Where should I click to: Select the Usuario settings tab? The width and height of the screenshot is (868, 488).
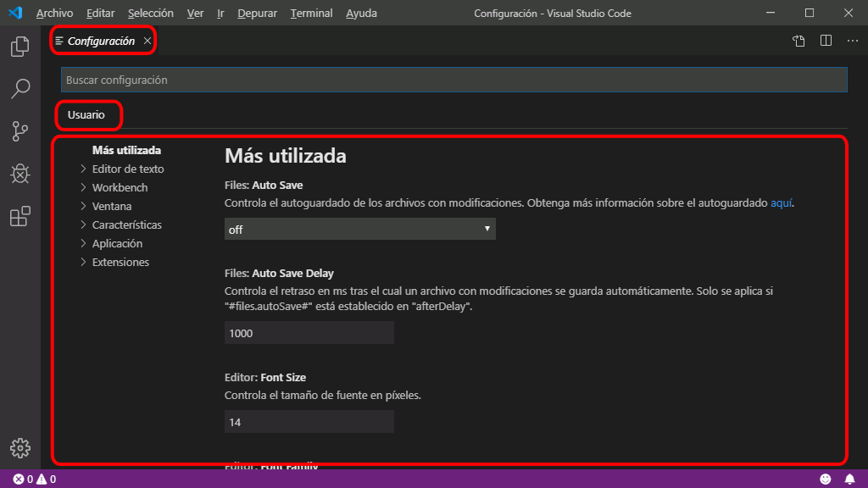point(86,115)
